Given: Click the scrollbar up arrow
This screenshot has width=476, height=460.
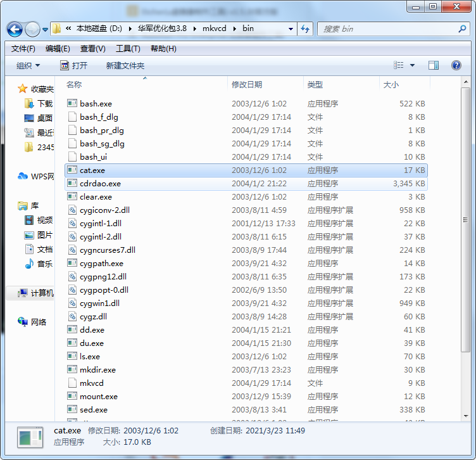Looking at the screenshot, I should (466, 82).
